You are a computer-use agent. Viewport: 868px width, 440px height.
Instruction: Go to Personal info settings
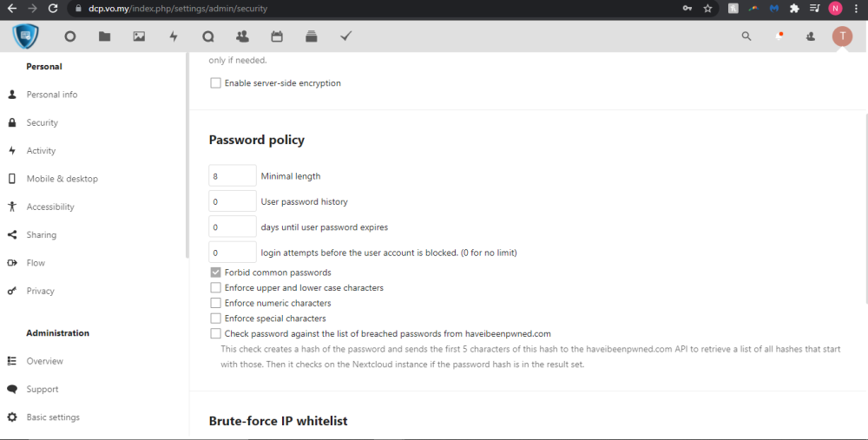pos(51,95)
